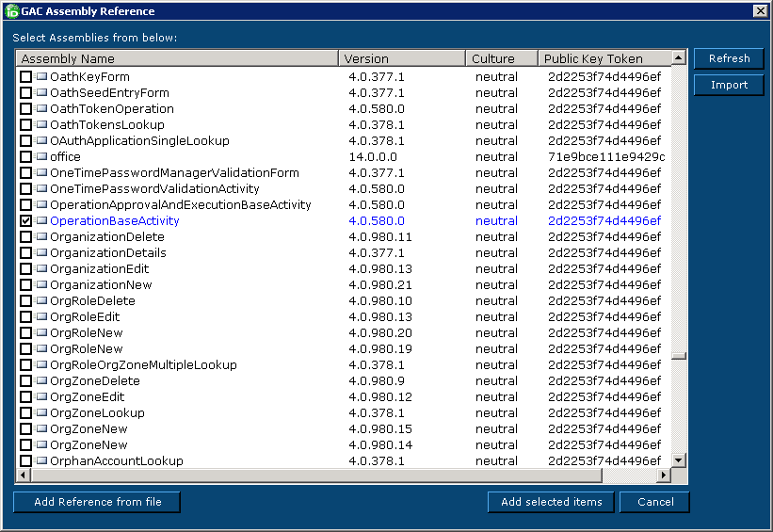Click the horizontal scrollbar right arrow

click(663, 476)
